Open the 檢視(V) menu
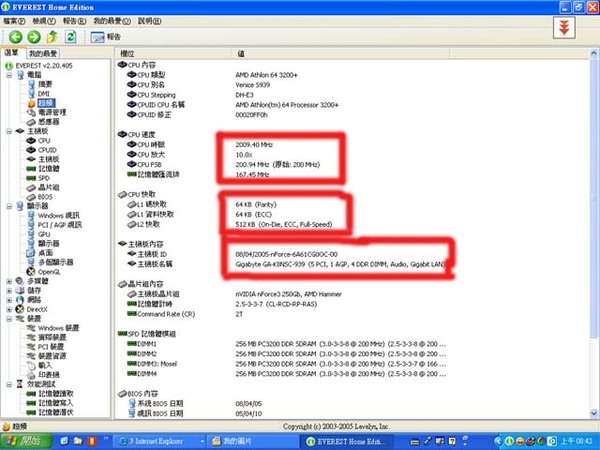 pos(44,21)
